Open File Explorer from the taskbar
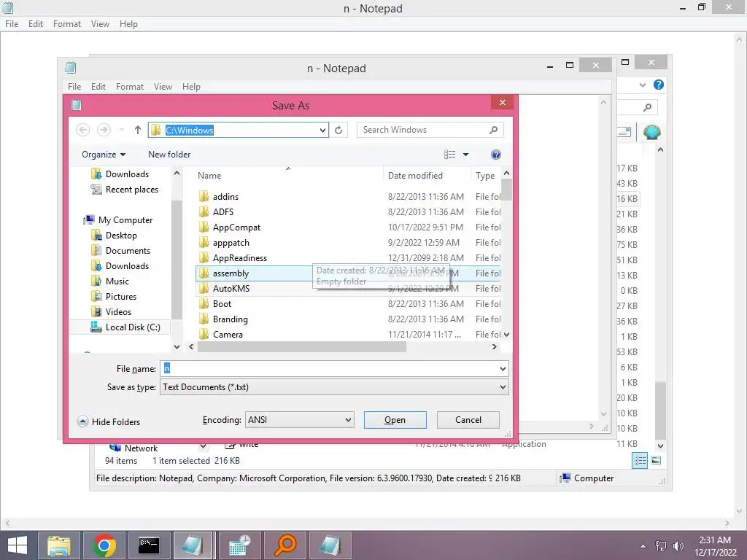Image resolution: width=747 pixels, height=560 pixels. tap(58, 545)
